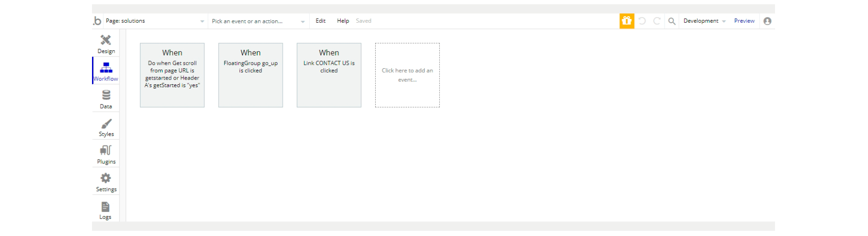
Task: Open the Settings gear icon
Action: tap(106, 178)
